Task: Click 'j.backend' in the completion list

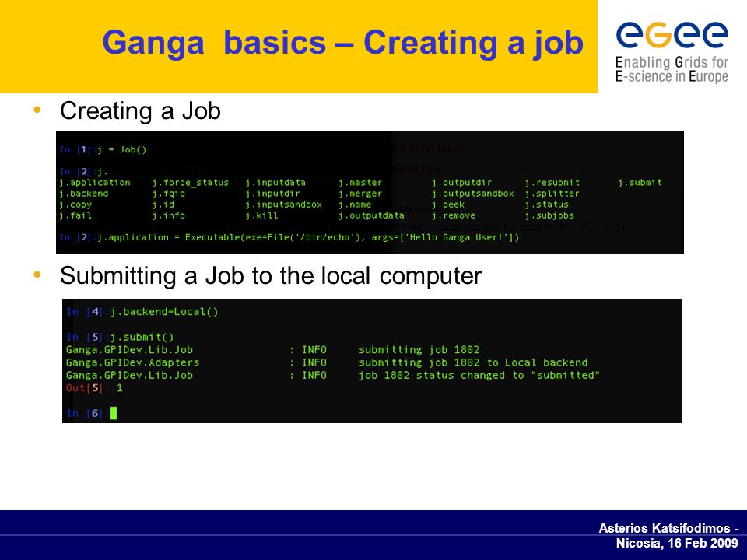Action: (84, 194)
